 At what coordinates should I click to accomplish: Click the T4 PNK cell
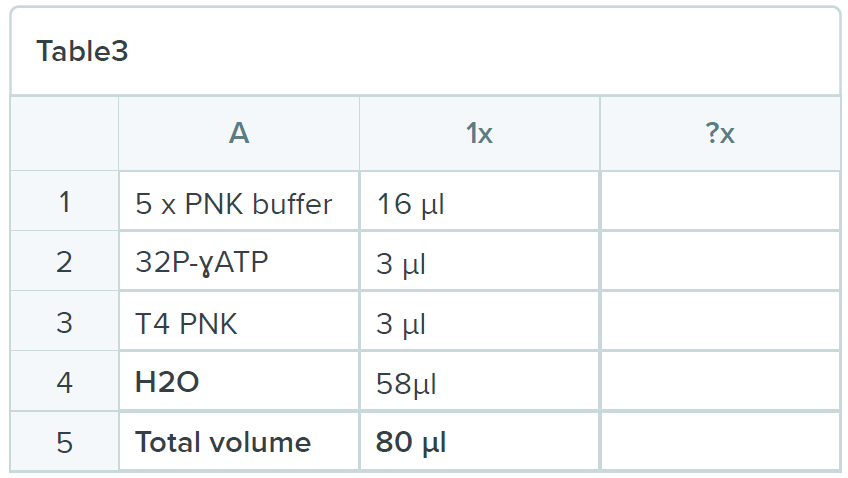coord(187,323)
